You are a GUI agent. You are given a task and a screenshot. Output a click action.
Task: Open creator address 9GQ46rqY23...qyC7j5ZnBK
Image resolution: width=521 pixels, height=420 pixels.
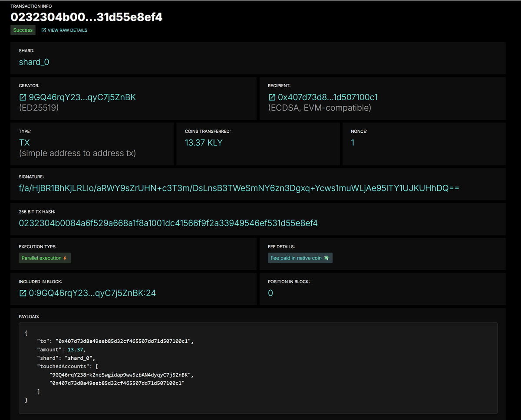pyautogui.click(x=82, y=98)
